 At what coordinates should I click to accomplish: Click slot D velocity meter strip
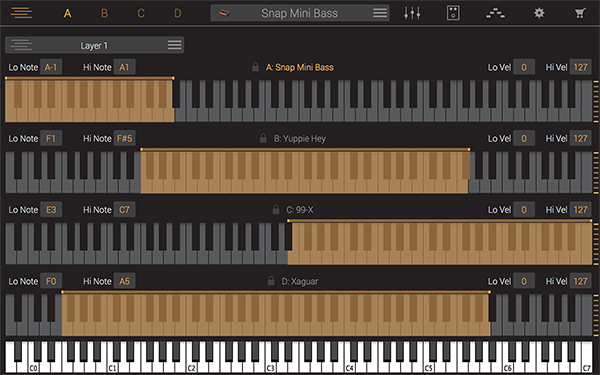[596, 315]
